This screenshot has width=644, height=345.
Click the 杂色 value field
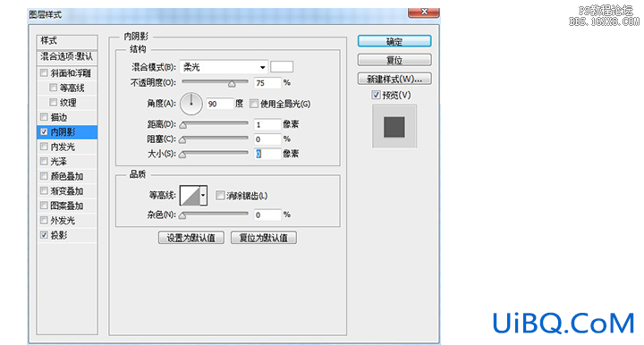tap(267, 215)
